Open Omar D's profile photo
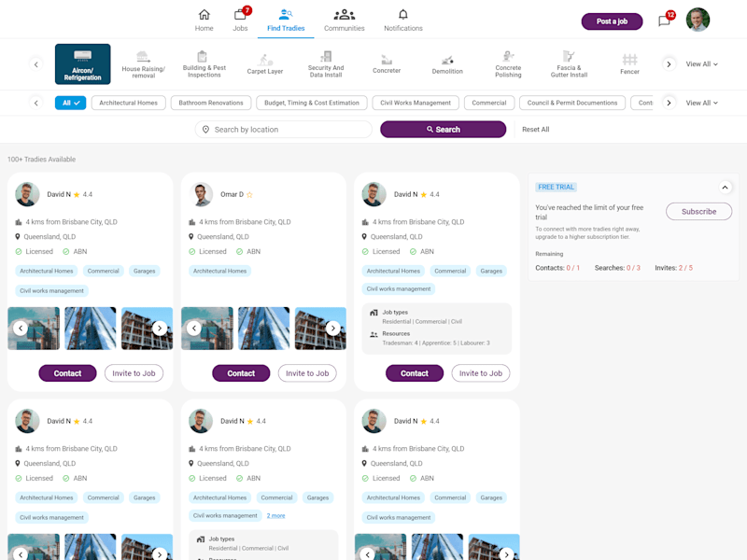747x560 pixels. coord(201,194)
